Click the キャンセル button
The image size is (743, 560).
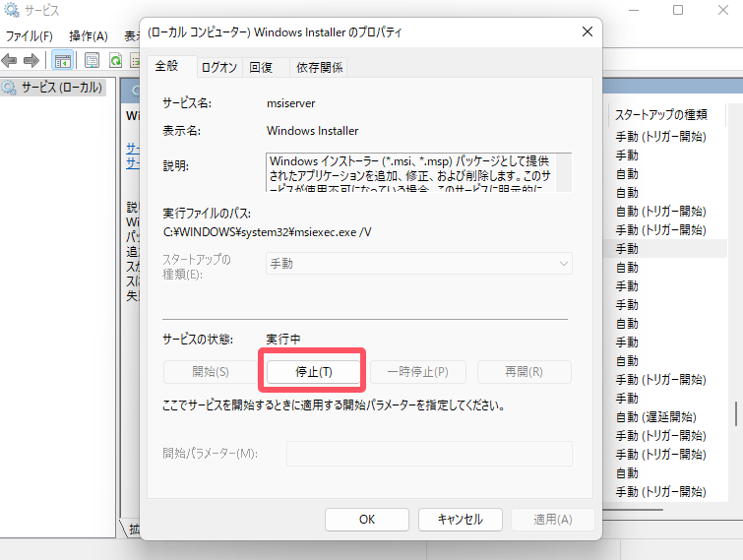(461, 520)
